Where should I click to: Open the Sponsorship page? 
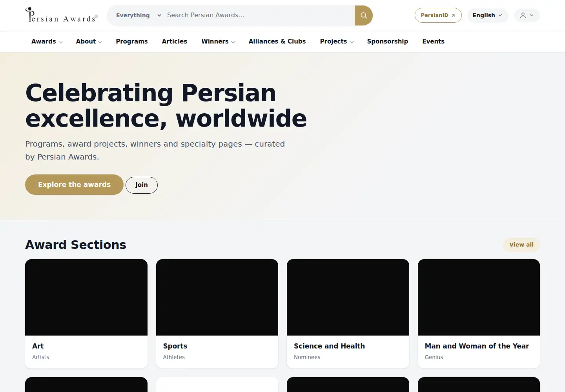click(388, 42)
